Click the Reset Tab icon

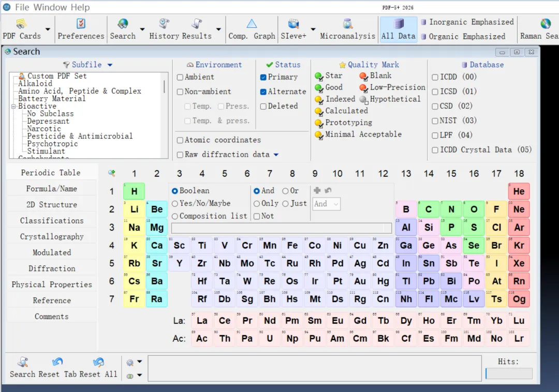tap(57, 363)
